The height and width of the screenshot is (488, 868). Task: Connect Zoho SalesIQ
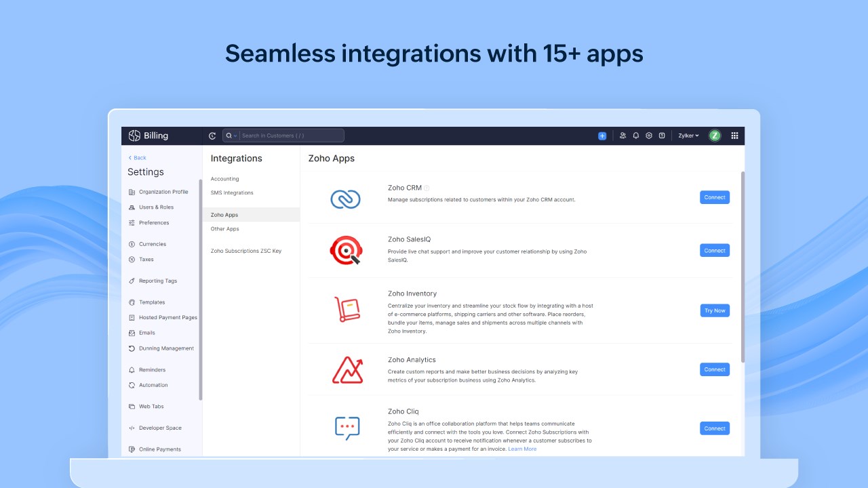click(715, 250)
